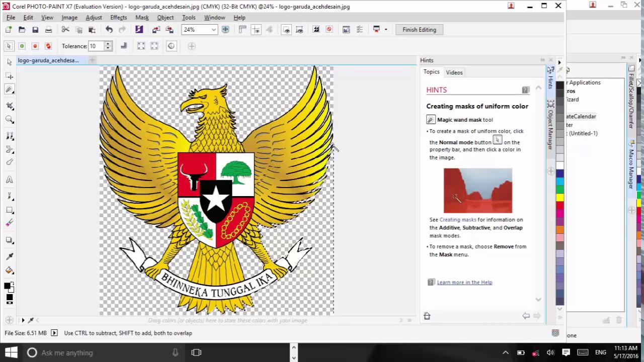
Task: Toggle show rulers button
Action: 243,30
